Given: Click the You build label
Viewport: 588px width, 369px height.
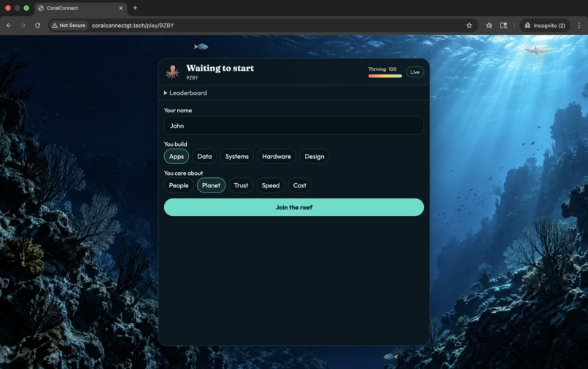Looking at the screenshot, I should coord(175,144).
